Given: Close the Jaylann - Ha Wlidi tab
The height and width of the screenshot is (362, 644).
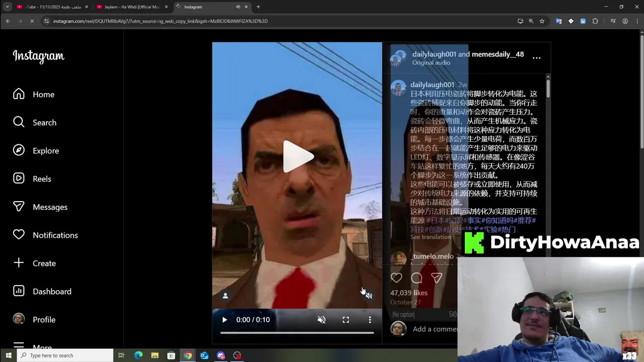Looking at the screenshot, I should (x=166, y=7).
